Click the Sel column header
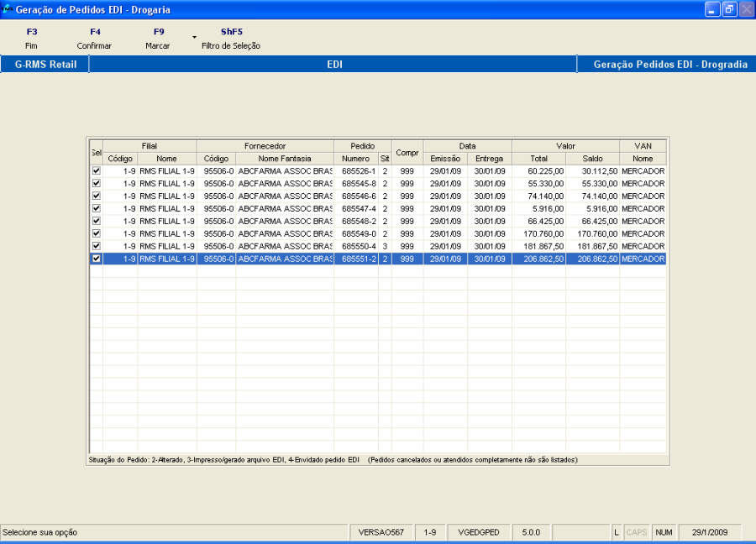 [x=97, y=152]
